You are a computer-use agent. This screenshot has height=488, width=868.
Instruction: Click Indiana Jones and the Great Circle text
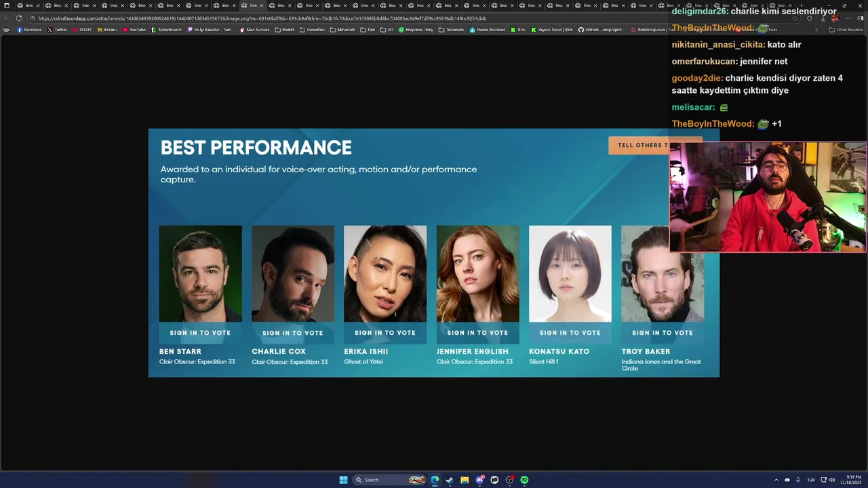point(661,365)
